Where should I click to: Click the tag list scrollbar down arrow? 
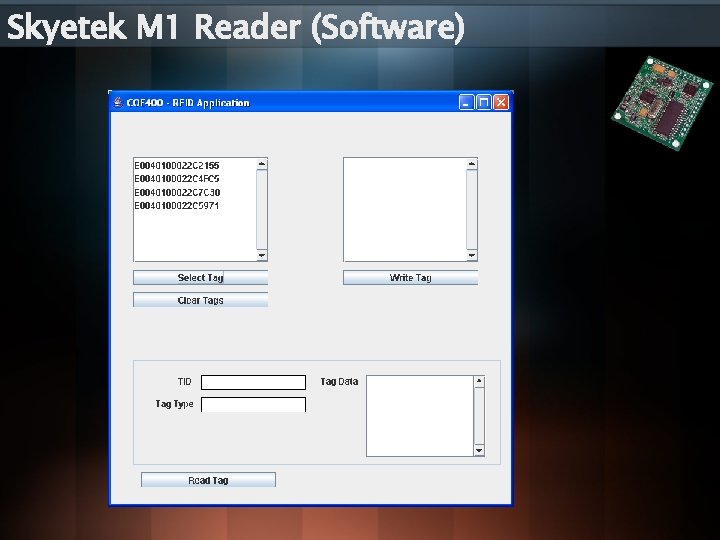click(x=262, y=255)
